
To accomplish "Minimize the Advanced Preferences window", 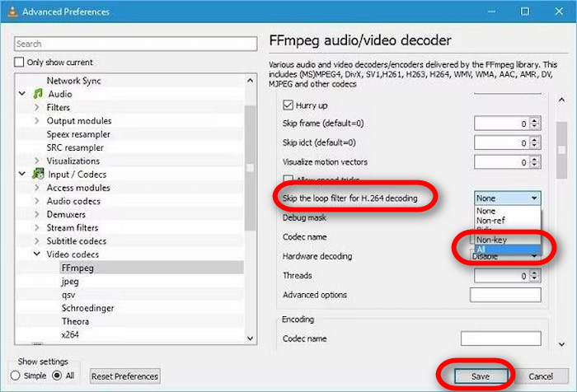I will click(491, 12).
